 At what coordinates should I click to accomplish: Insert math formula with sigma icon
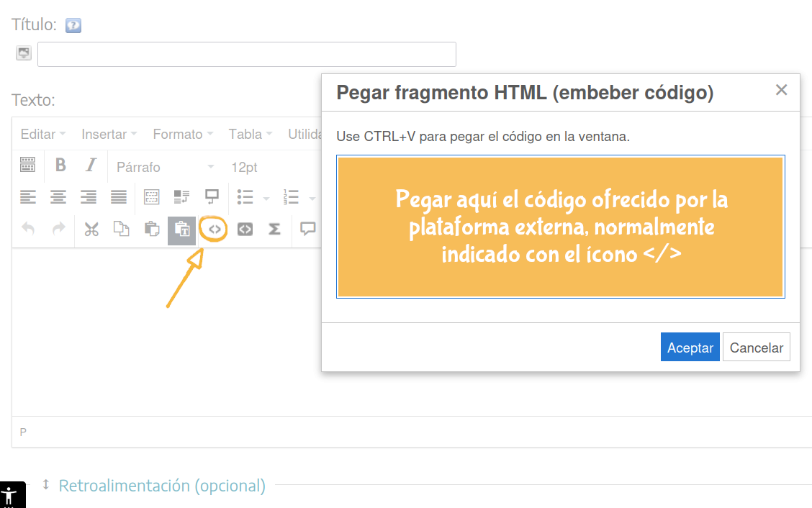pyautogui.click(x=274, y=230)
